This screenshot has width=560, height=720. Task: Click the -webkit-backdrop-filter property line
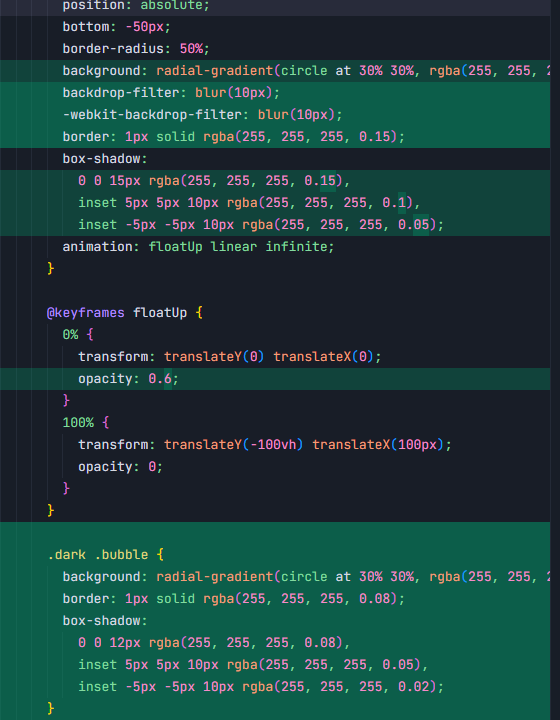click(x=202, y=115)
